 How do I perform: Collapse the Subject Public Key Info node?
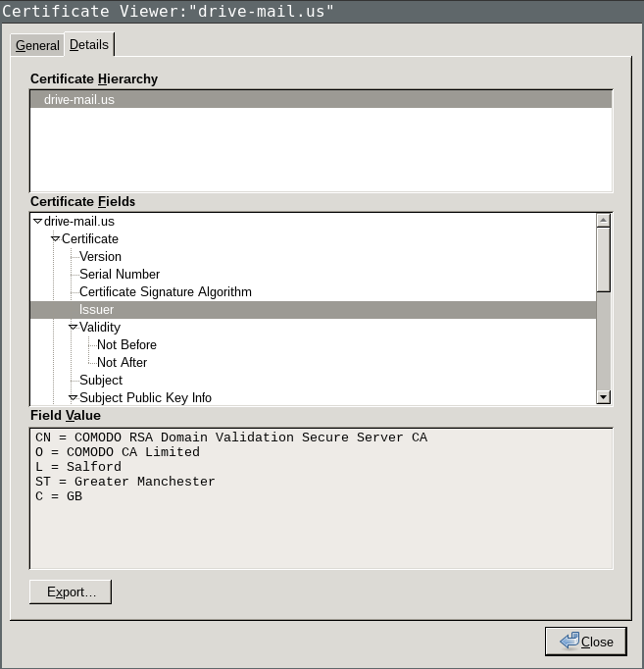(x=74, y=398)
